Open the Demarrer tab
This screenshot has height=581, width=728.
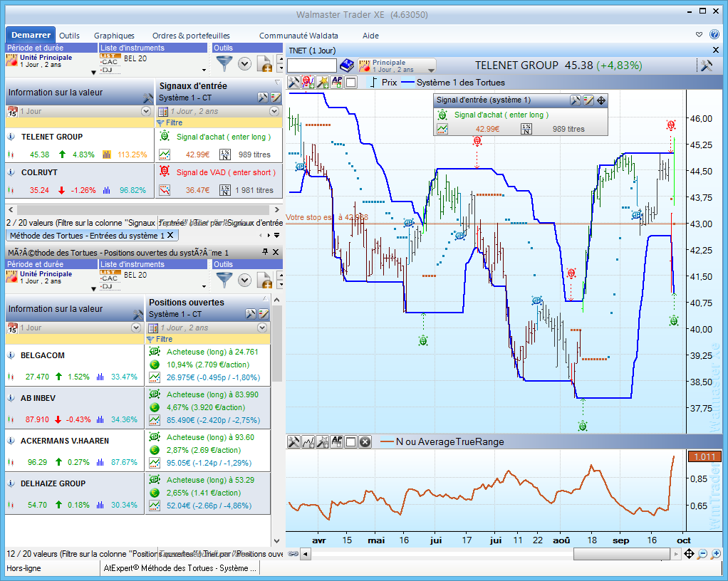[x=31, y=36]
